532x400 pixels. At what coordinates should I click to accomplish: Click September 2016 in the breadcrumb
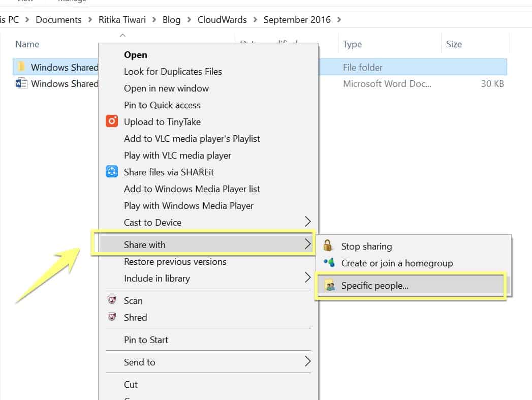[x=297, y=20]
